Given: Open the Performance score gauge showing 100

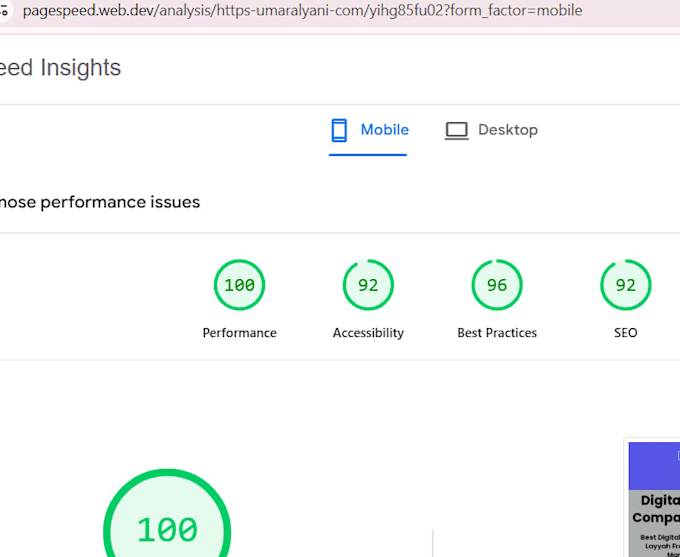Looking at the screenshot, I should click(239, 285).
